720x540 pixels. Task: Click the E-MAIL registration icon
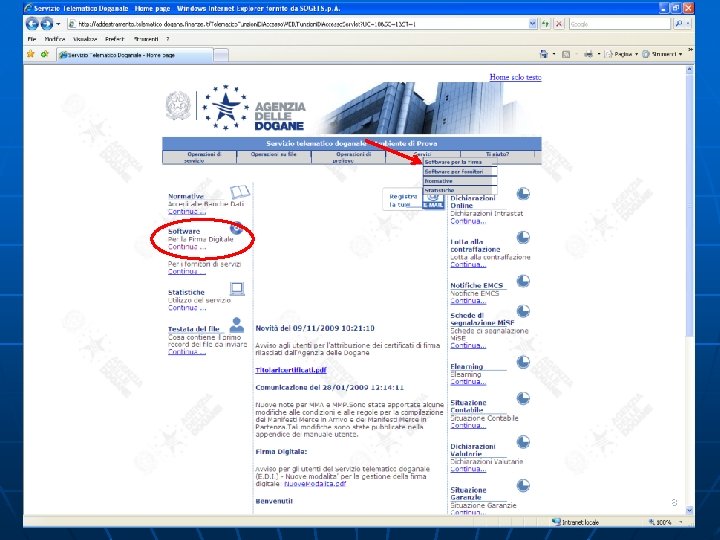click(x=433, y=201)
